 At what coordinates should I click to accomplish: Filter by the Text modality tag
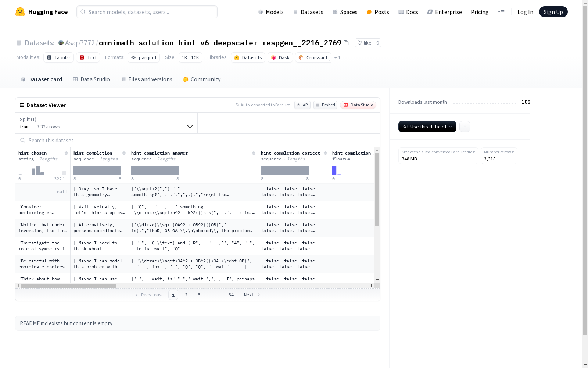88,57
